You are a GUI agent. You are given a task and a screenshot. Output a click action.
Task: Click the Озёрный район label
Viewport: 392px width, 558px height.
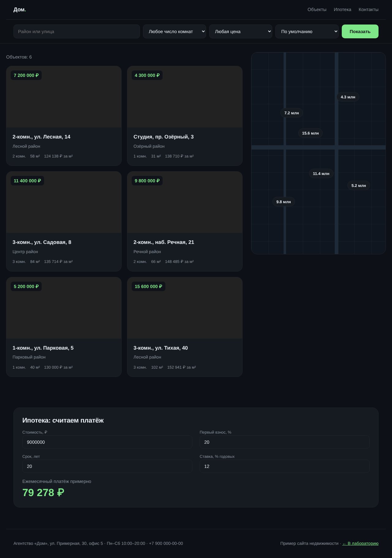(149, 146)
